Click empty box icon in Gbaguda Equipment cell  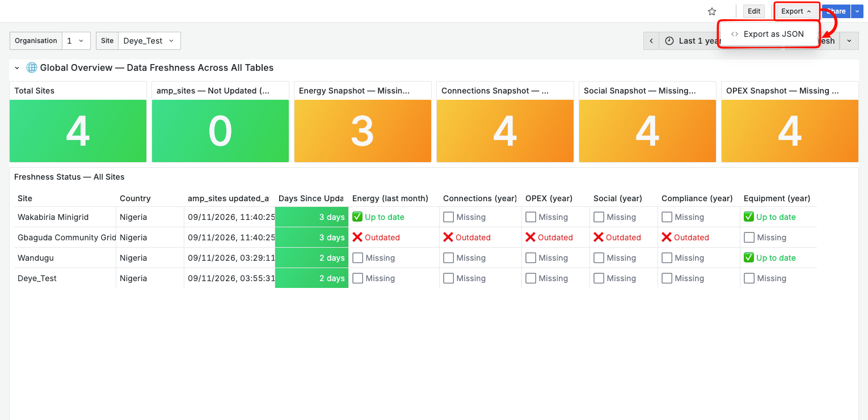[749, 237]
